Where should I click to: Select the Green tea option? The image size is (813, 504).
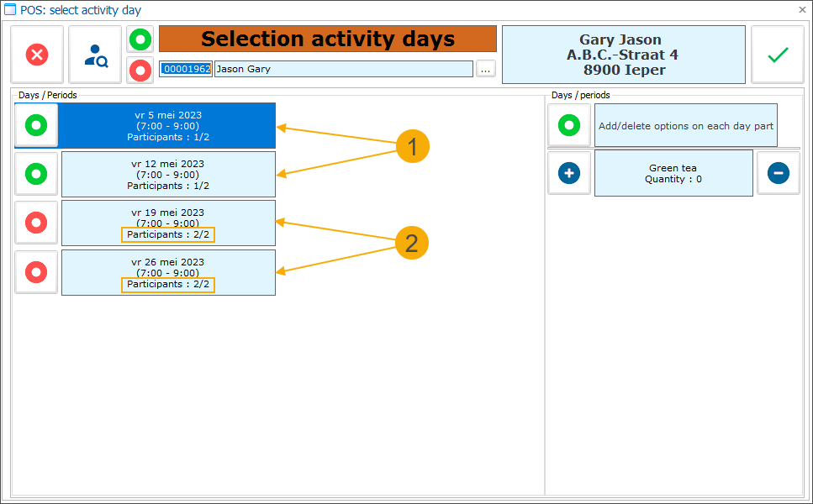coord(673,172)
